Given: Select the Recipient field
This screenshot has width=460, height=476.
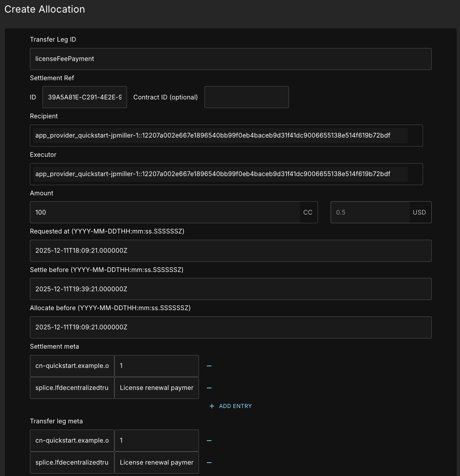Looking at the screenshot, I should point(226,135).
